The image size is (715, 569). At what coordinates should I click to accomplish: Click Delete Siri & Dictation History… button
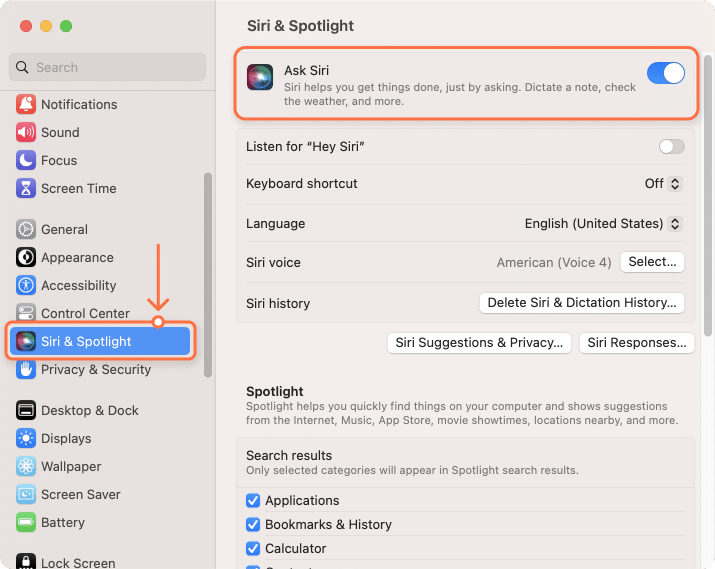coord(582,303)
